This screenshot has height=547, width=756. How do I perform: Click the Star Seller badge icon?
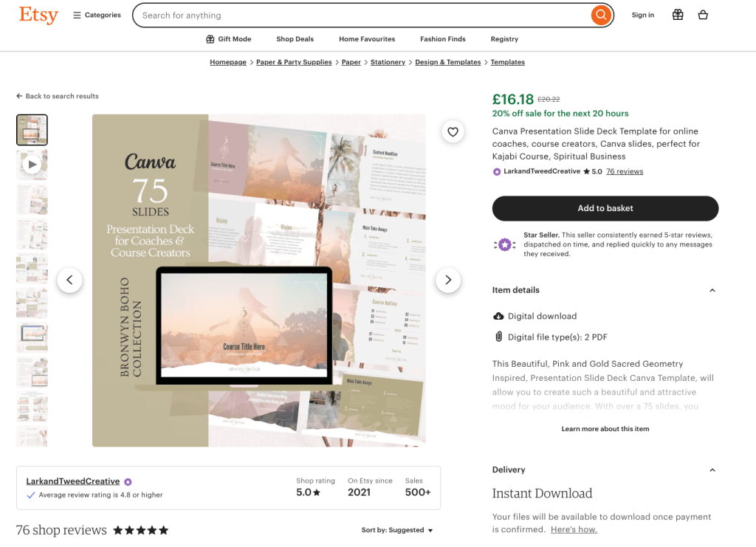[x=504, y=245]
